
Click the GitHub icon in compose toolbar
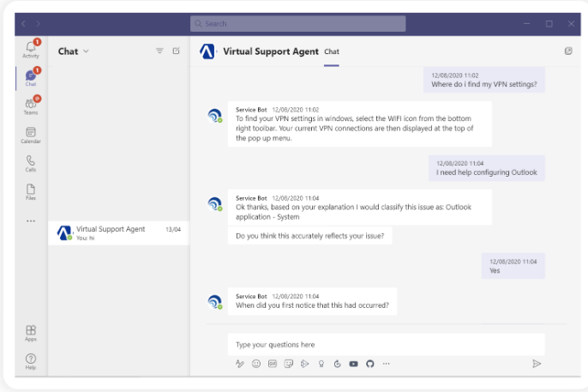370,364
